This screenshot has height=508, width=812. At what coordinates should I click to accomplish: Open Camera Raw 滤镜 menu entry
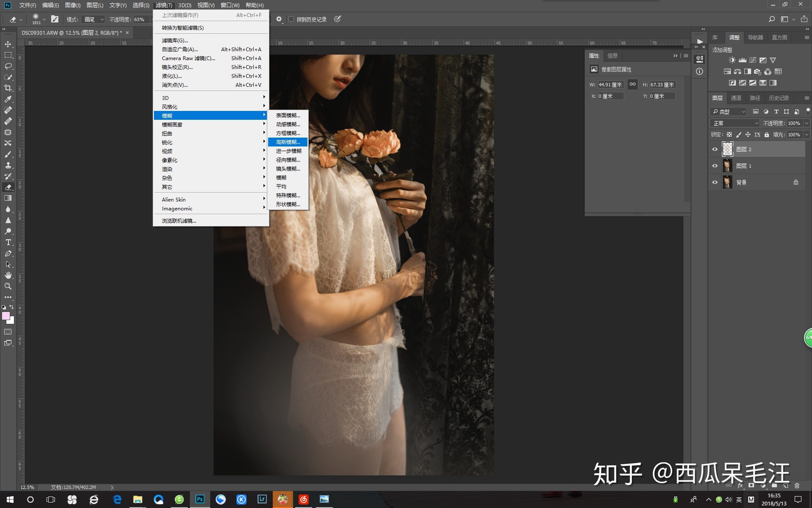click(x=211, y=58)
